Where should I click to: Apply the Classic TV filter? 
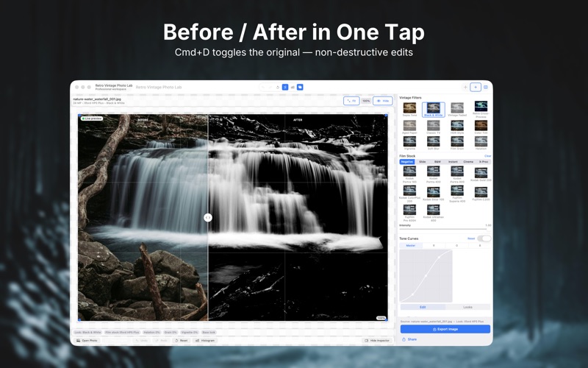[434, 127]
